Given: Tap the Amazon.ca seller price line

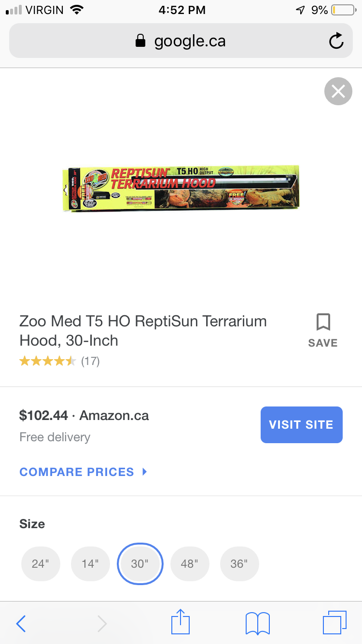Looking at the screenshot, I should 84,415.
